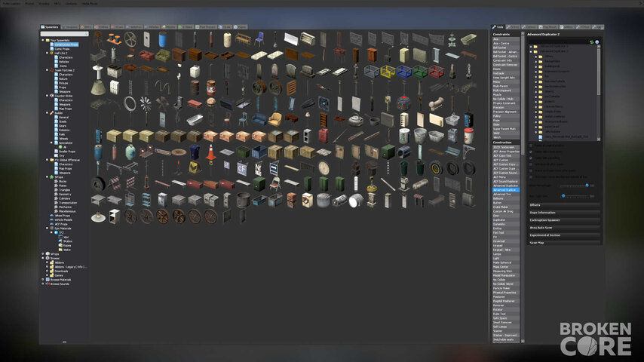Click the green refresh icon in Advanced Duplicator

(x=591, y=42)
